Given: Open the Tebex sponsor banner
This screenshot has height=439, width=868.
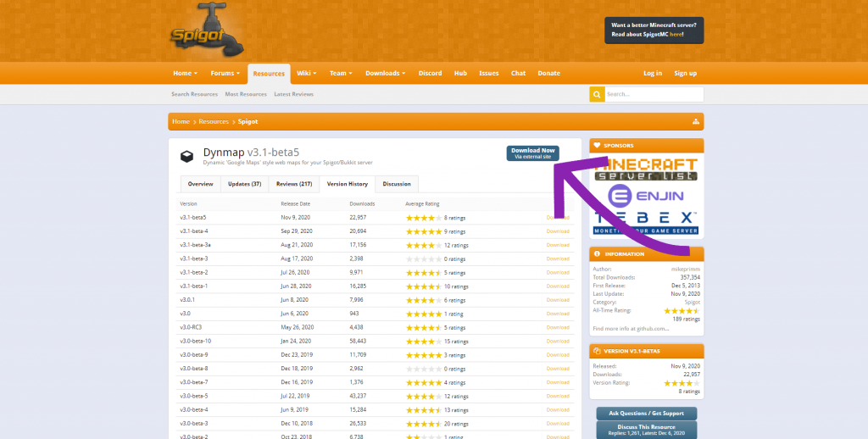Looking at the screenshot, I should coord(646,222).
